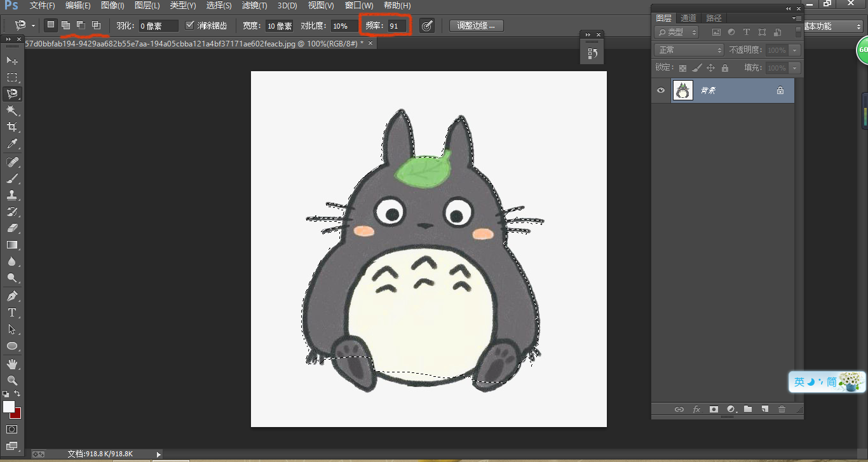
Task: Open the 编辑(E) menu
Action: (78, 6)
